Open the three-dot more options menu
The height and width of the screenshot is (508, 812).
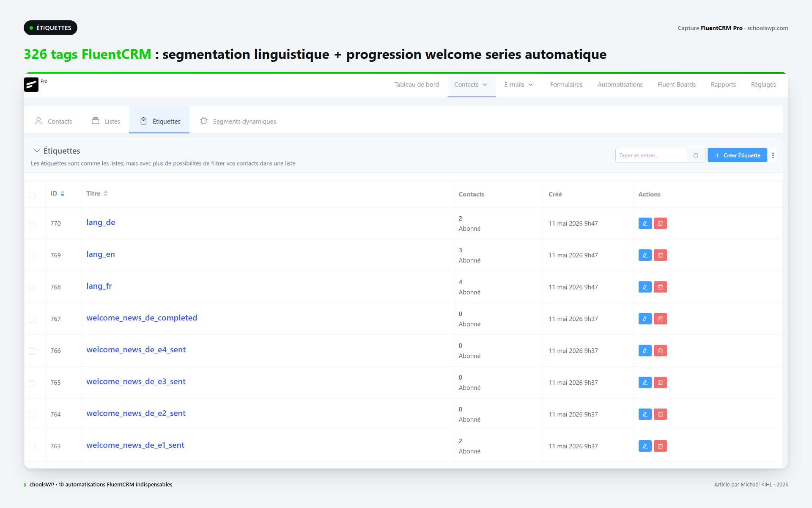(773, 155)
